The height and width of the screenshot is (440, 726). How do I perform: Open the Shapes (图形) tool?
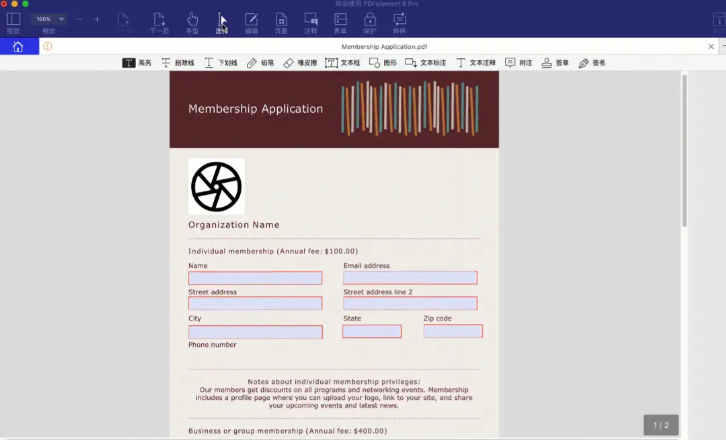(x=382, y=62)
